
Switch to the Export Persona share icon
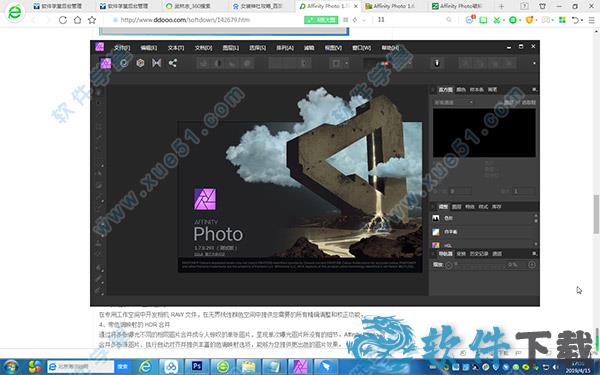173,63
